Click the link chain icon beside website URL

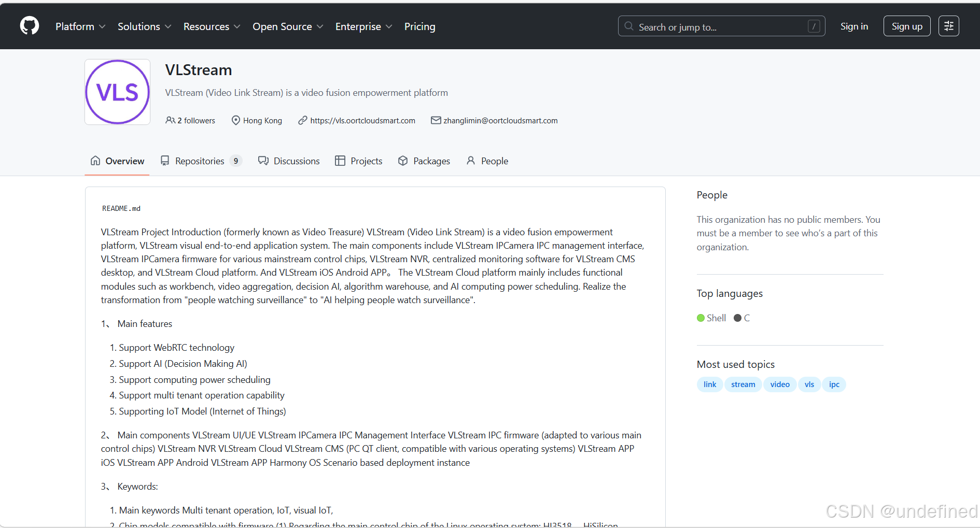[x=303, y=120]
